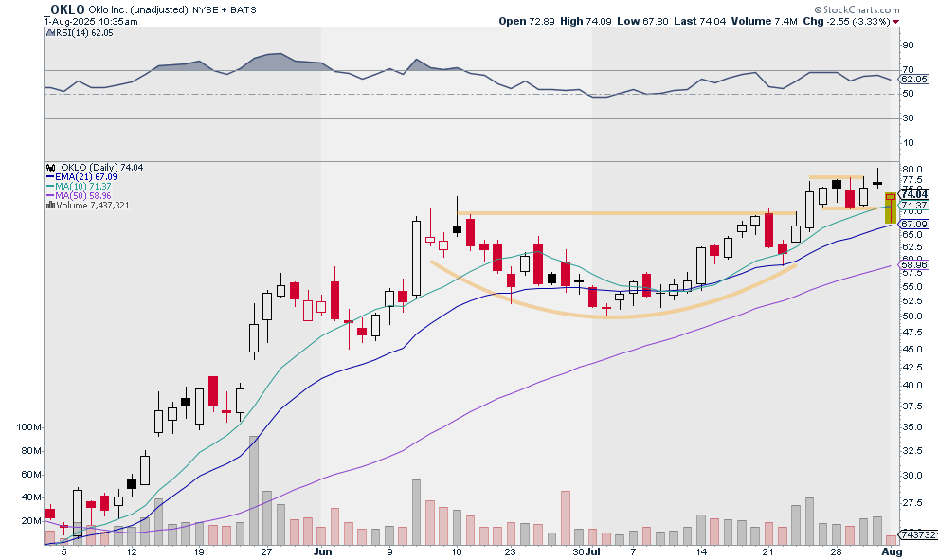Viewport: 938px width, 560px height.
Task: Click the 58.96 MA(50) tag on the price axis
Action: (x=914, y=265)
